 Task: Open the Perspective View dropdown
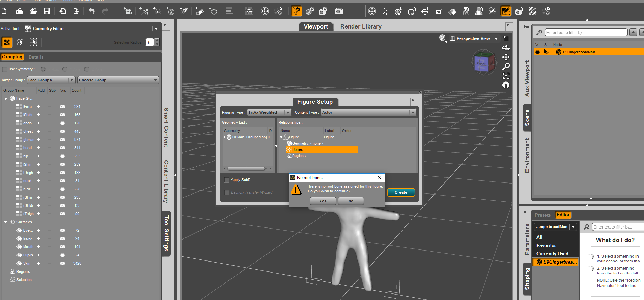[x=496, y=39]
